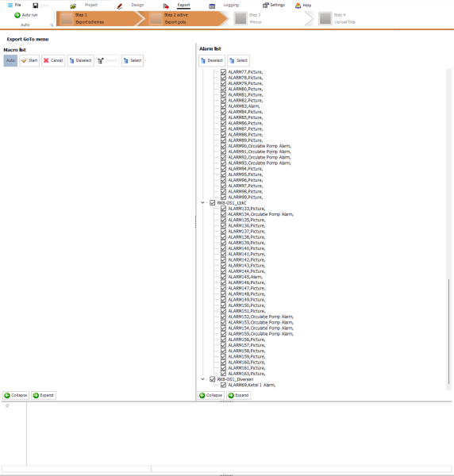Uncheck the ALARM152 checkbox
The width and height of the screenshot is (454, 476).
coord(224,317)
